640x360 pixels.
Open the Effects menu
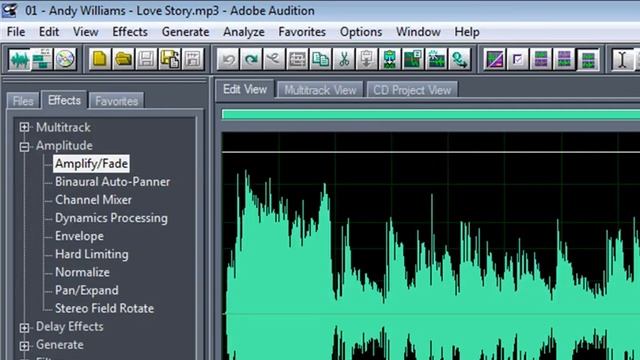coord(130,32)
